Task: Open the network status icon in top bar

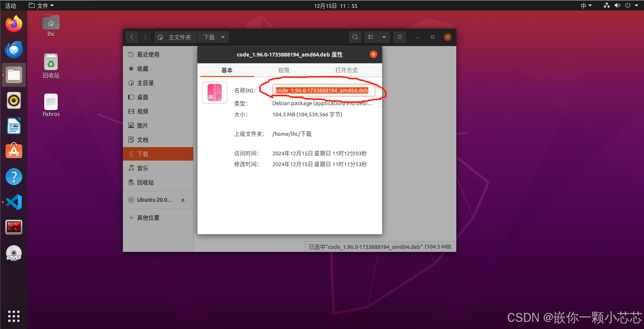Action: pos(607,5)
